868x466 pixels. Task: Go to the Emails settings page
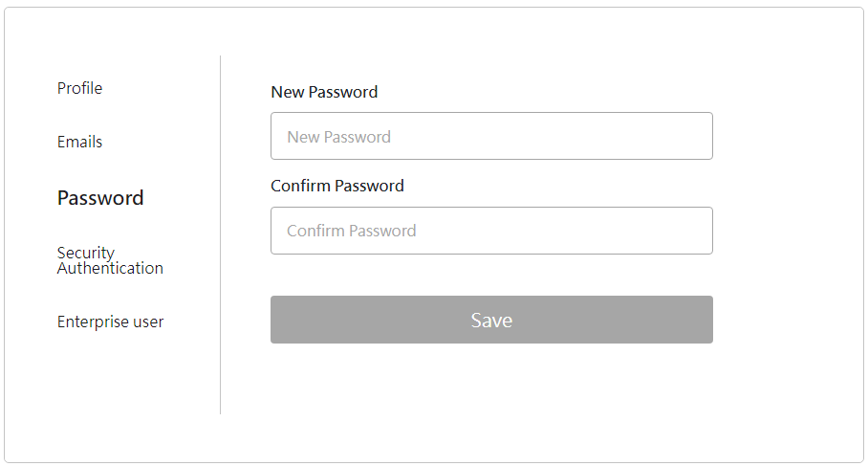coord(79,142)
